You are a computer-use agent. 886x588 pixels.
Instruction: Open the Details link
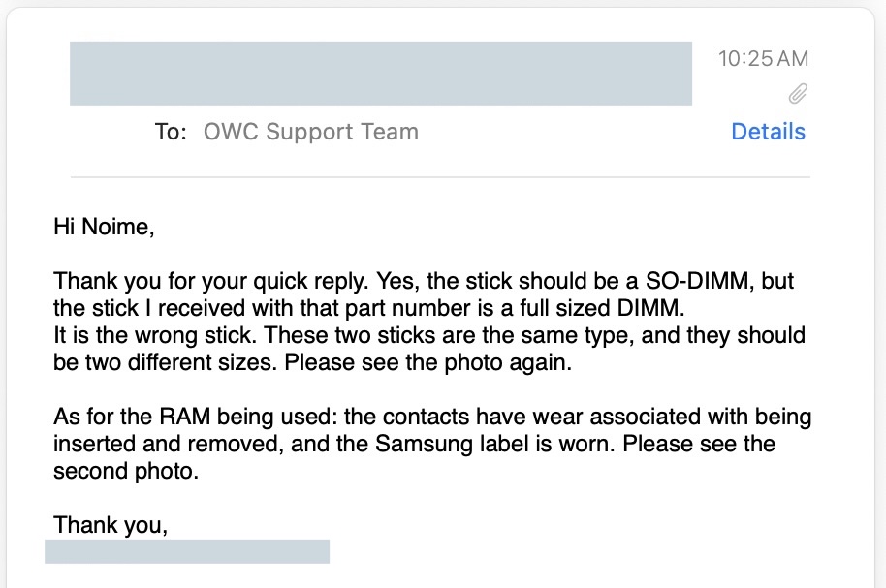768,132
